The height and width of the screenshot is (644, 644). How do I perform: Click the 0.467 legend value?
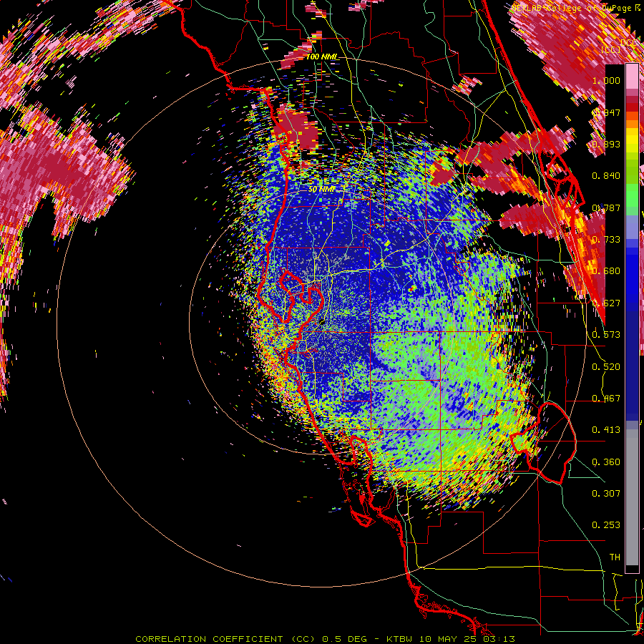[606, 399]
